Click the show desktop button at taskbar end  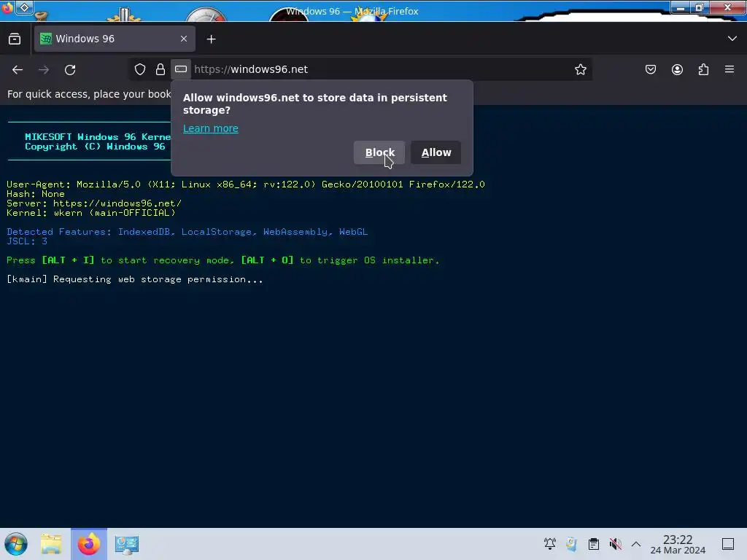point(728,544)
